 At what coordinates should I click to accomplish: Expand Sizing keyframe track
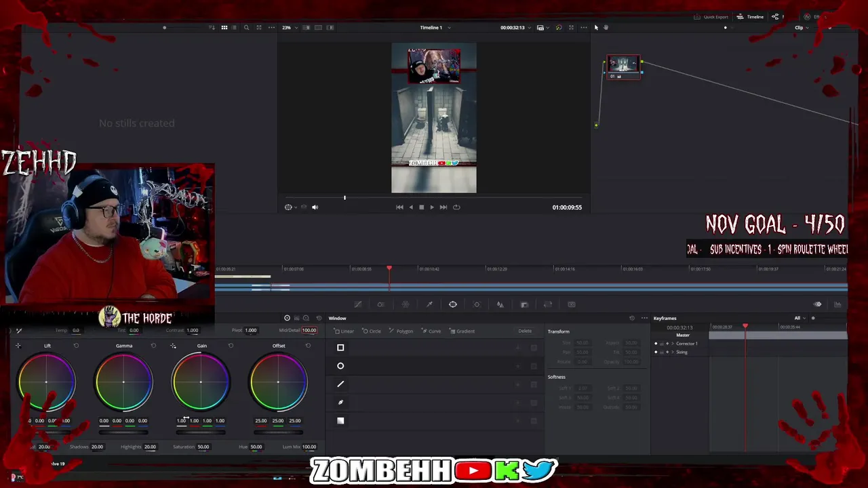[x=673, y=352]
